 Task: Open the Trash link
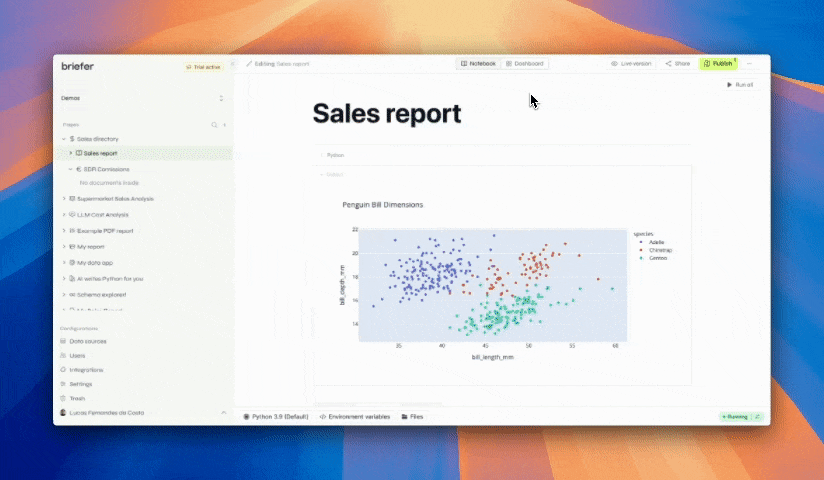coord(77,398)
